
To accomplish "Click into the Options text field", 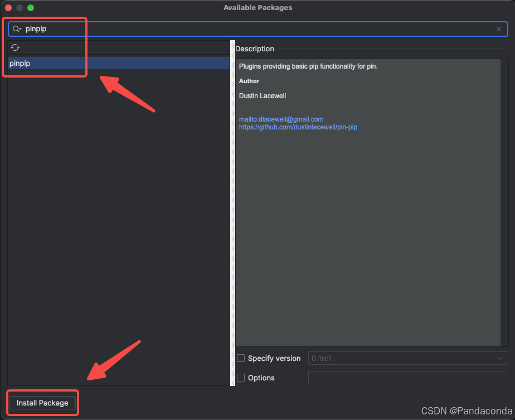I will 407,378.
